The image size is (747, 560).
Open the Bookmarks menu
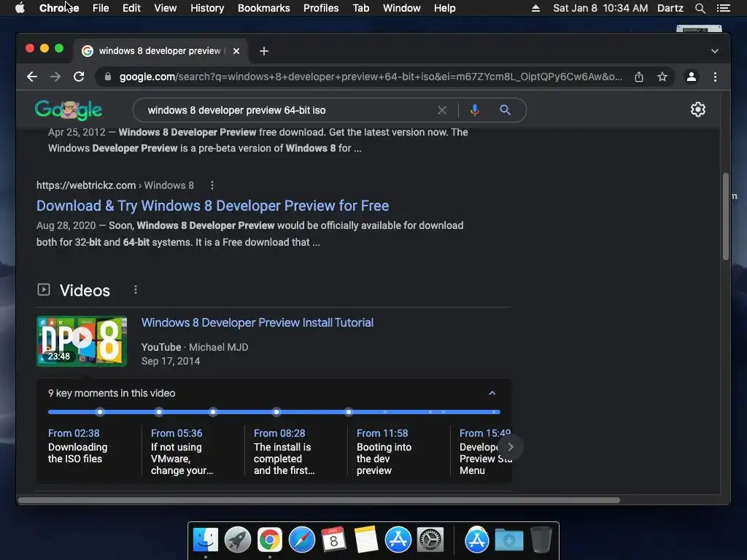[264, 8]
